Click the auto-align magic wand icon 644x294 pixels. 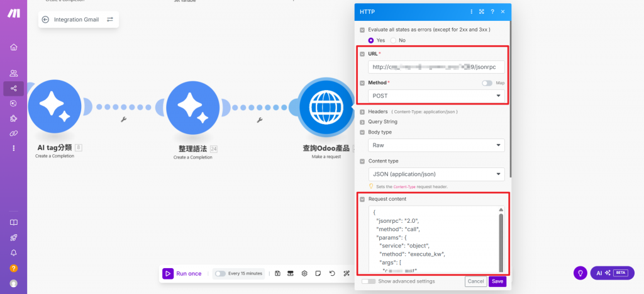point(347,273)
